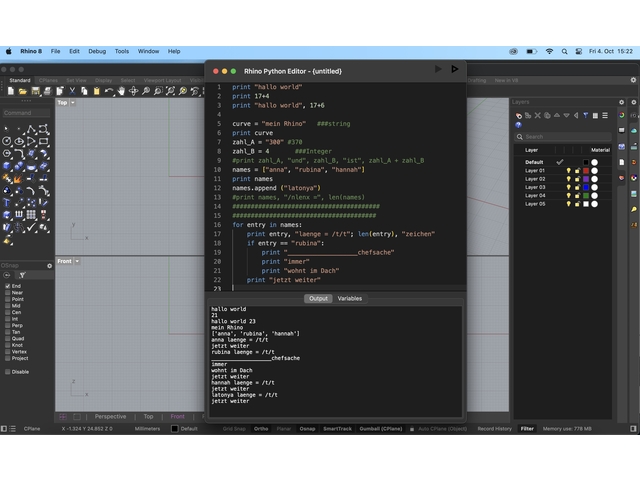Open the Front viewport dropdown arrow

click(x=77, y=261)
